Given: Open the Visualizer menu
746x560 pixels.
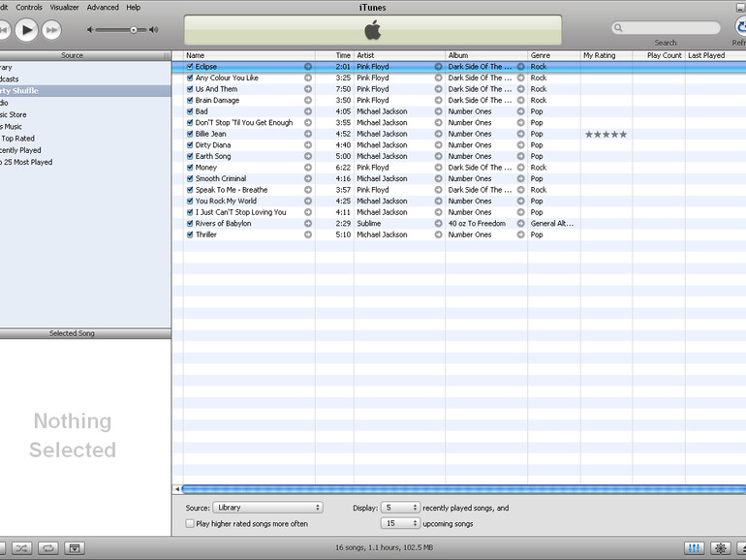Looking at the screenshot, I should tap(64, 7).
